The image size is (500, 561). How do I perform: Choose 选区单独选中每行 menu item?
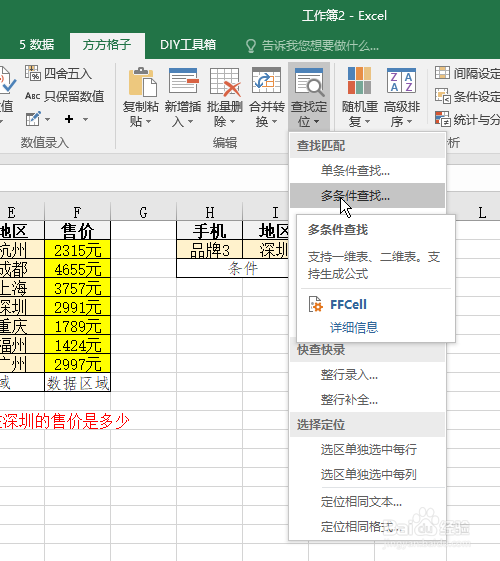point(367,449)
